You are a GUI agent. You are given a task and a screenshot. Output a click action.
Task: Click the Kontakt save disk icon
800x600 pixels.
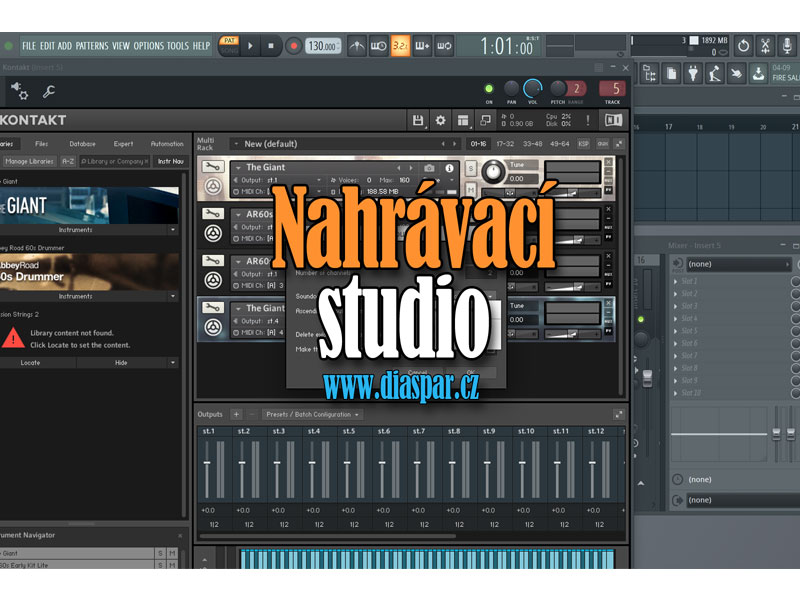(x=419, y=120)
